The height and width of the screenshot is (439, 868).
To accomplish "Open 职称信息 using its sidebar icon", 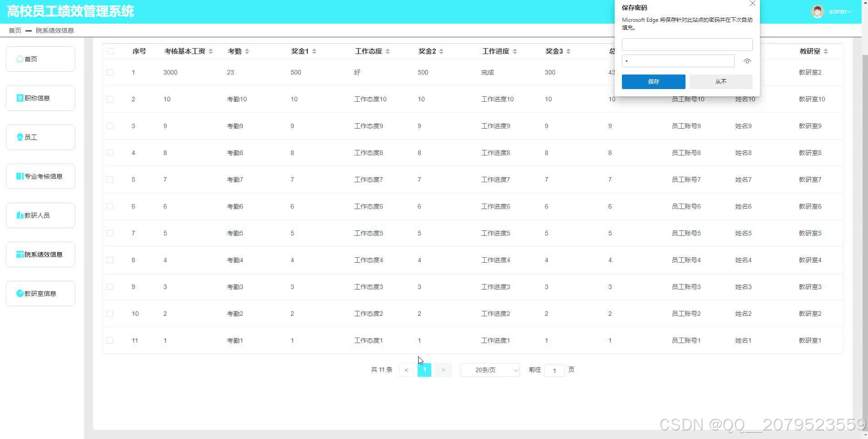I will (x=19, y=98).
